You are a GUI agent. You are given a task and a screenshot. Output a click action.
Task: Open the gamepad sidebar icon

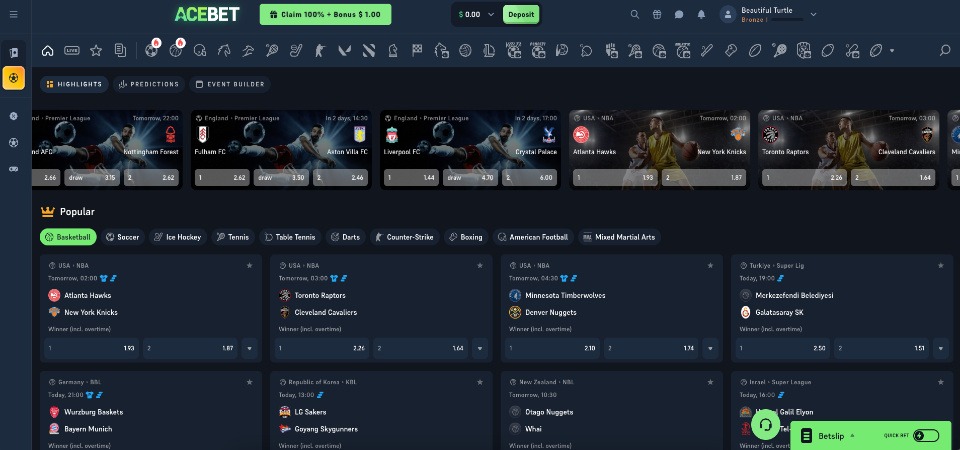[13, 169]
